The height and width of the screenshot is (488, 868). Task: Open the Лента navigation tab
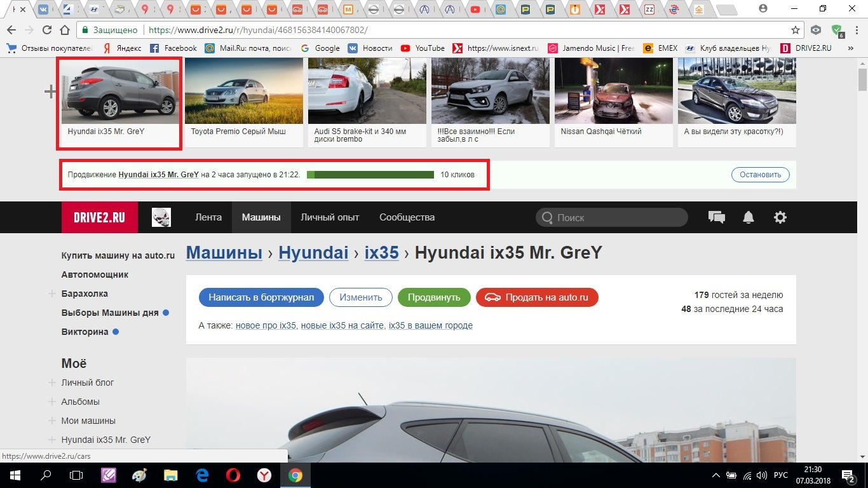click(x=208, y=217)
